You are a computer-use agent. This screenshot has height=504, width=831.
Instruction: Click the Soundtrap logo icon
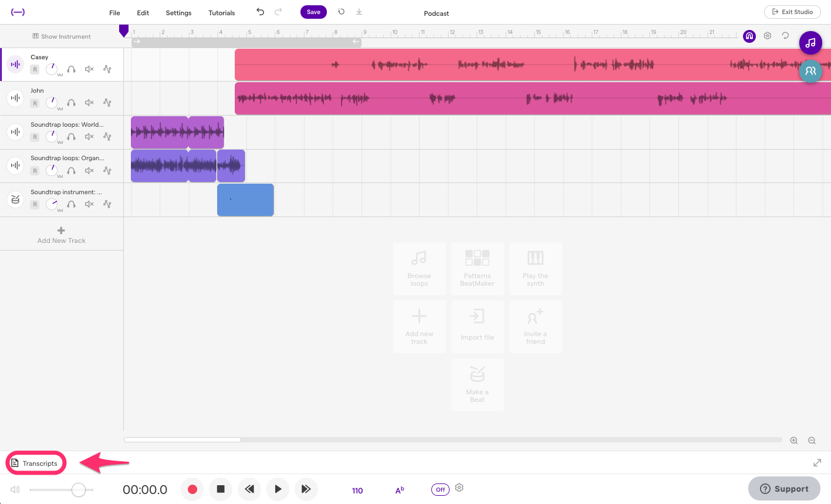[x=18, y=12]
